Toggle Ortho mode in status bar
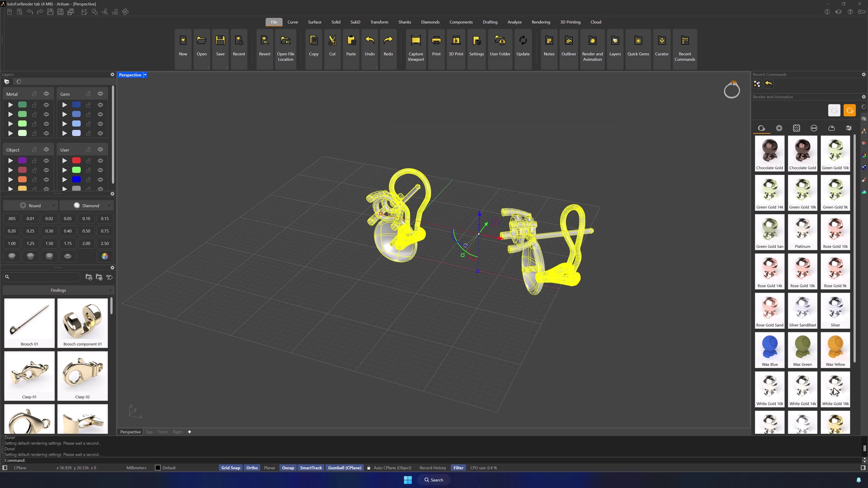868x488 pixels. point(252,468)
